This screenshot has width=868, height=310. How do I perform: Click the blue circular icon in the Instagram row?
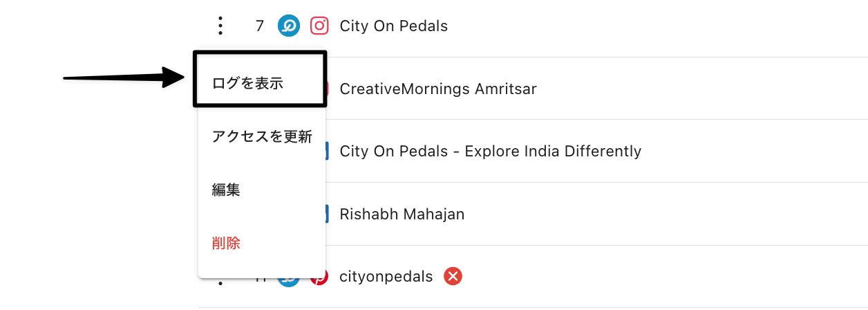click(288, 26)
